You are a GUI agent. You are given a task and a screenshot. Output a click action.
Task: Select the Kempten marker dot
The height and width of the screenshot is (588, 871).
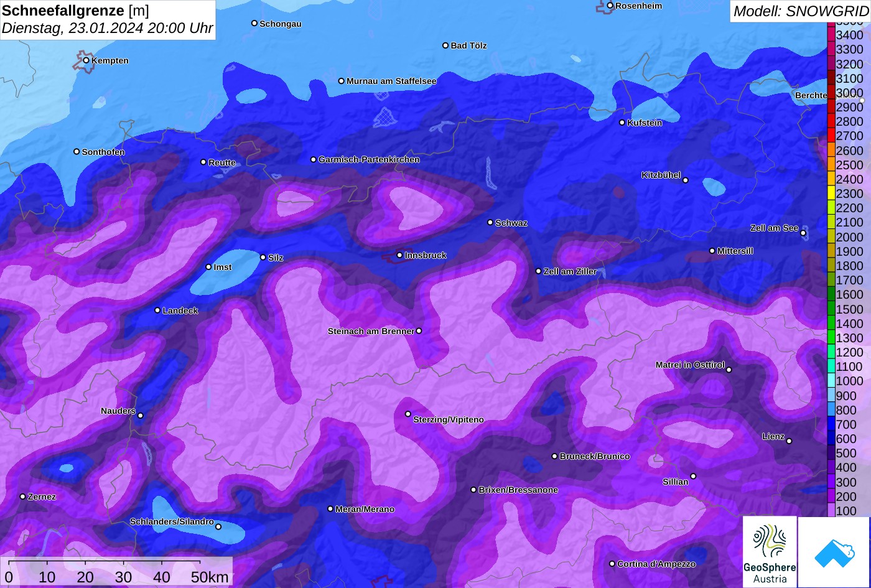pos(86,60)
